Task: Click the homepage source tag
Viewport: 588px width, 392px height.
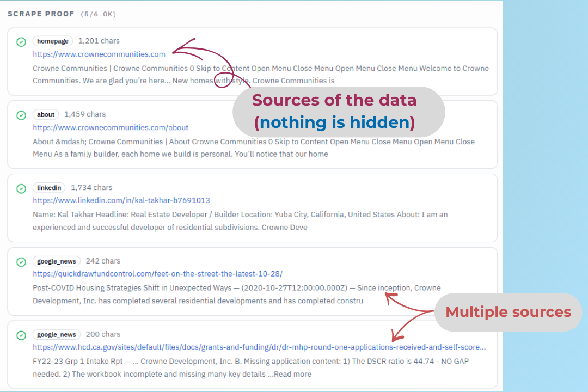Action: 52,41
